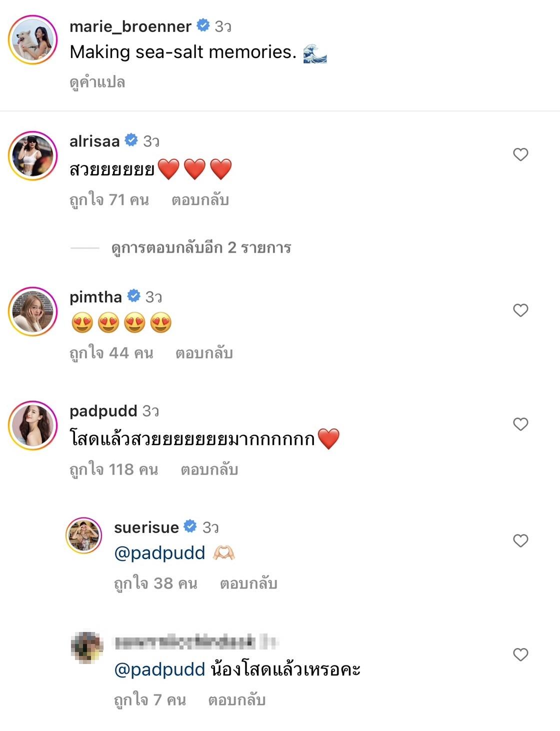
Task: Reply to suerisue's comment
Action: pos(248,583)
